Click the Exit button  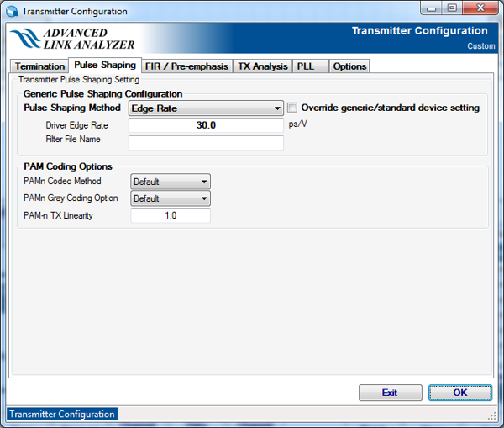click(x=391, y=393)
